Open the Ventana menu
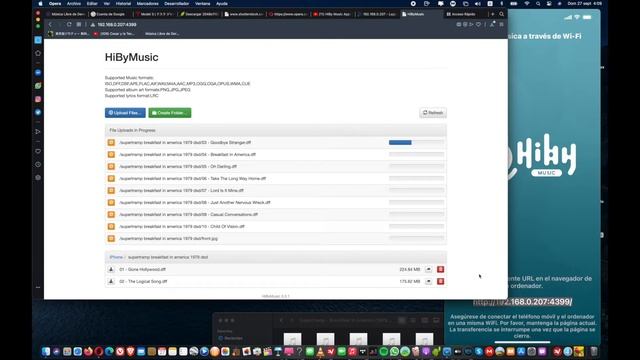This screenshot has width=640, height=360. tap(202, 4)
